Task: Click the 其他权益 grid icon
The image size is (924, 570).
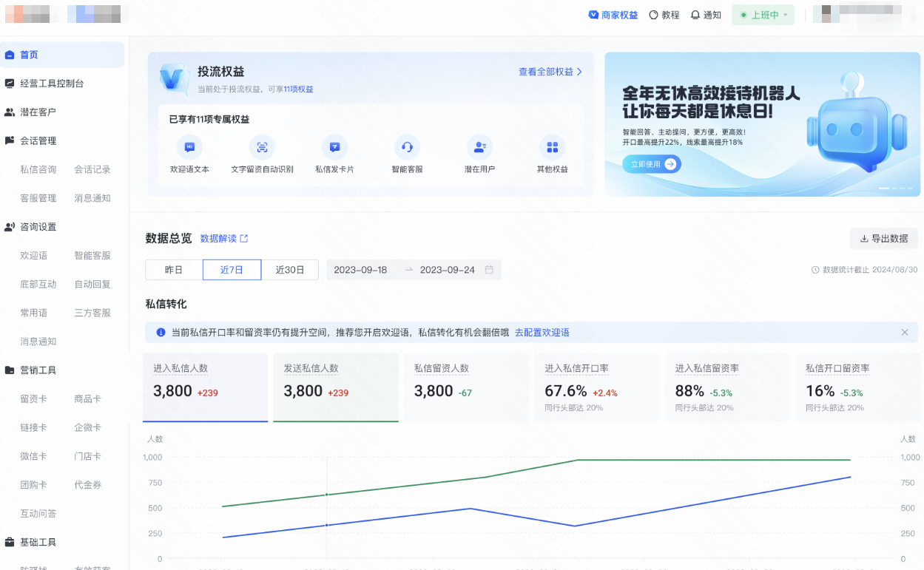Action: (x=553, y=147)
